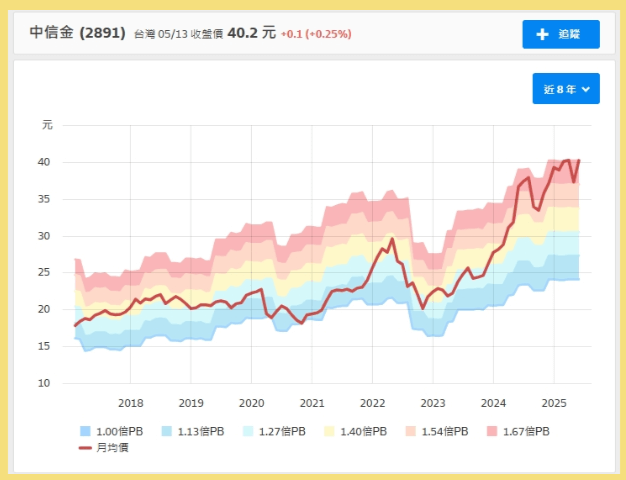Click the chevron arrow in 近8年 dropdown
This screenshot has height=480, width=626.
[585, 89]
